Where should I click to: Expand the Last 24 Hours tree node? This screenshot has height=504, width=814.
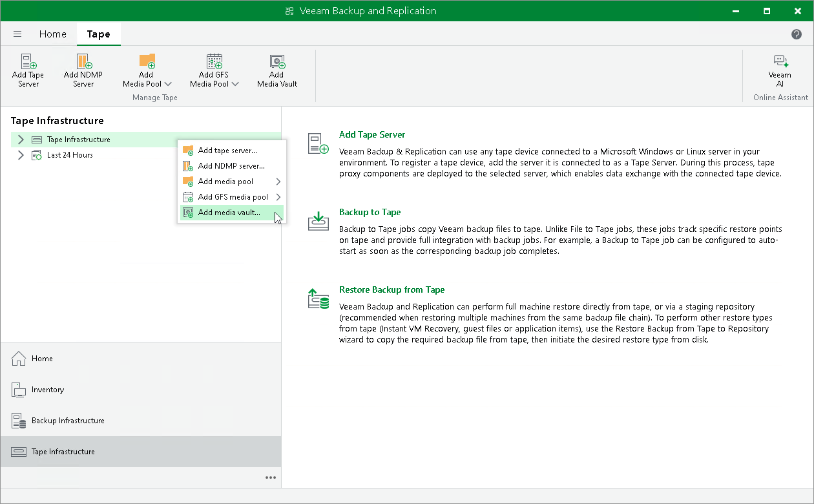[21, 155]
